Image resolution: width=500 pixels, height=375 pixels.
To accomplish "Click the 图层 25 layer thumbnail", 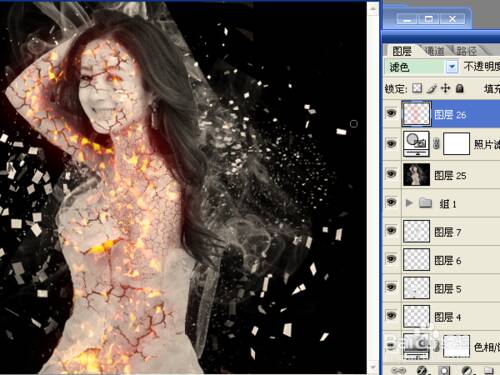I will [416, 174].
